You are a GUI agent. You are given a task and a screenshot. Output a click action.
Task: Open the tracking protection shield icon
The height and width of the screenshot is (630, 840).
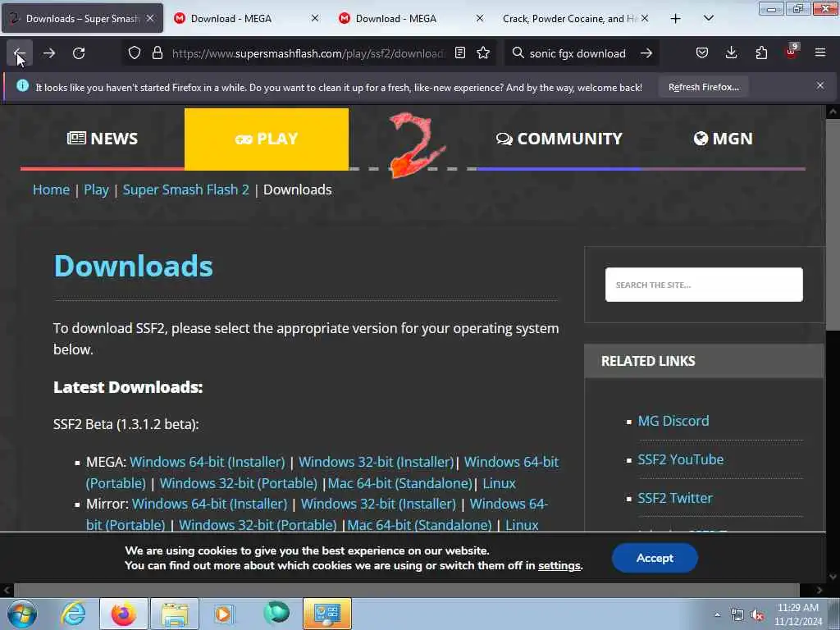tap(135, 53)
